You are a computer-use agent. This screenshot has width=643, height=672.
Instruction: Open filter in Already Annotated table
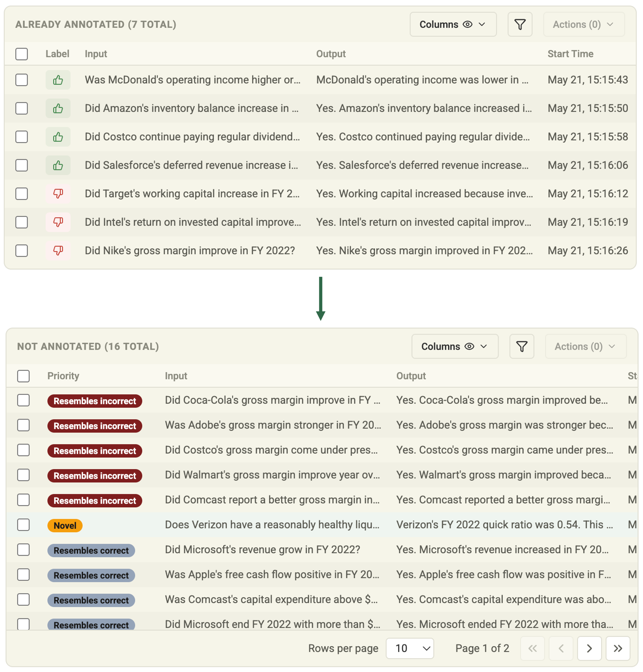point(520,24)
